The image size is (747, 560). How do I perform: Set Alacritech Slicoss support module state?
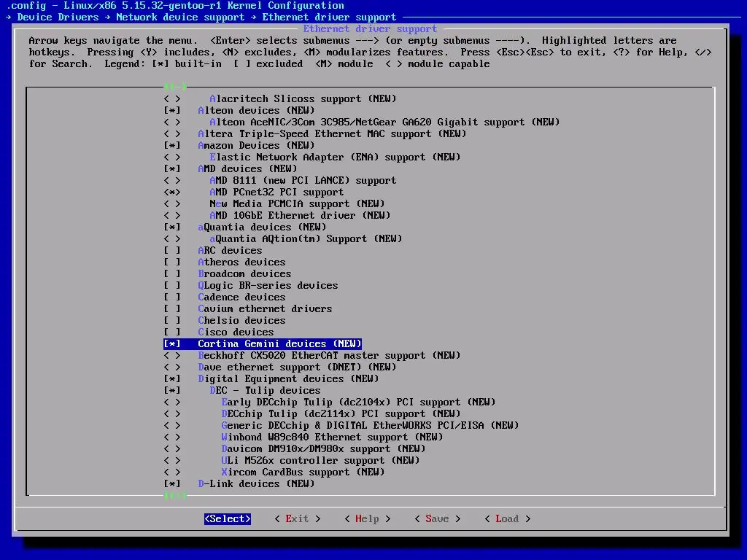172,98
